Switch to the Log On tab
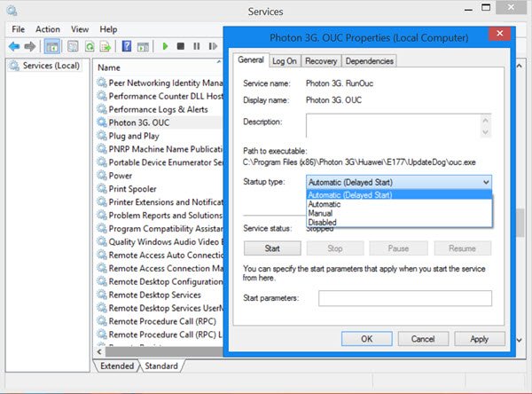This screenshot has width=532, height=394. pos(285,61)
